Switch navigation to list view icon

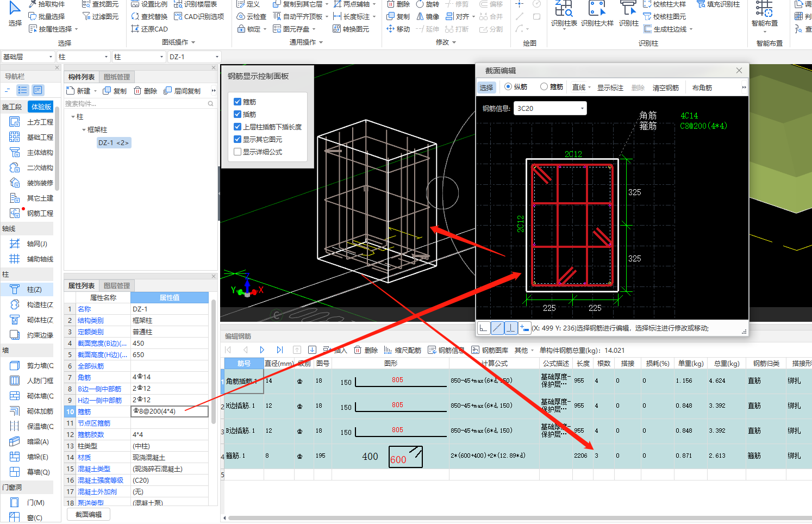[x=22, y=90]
